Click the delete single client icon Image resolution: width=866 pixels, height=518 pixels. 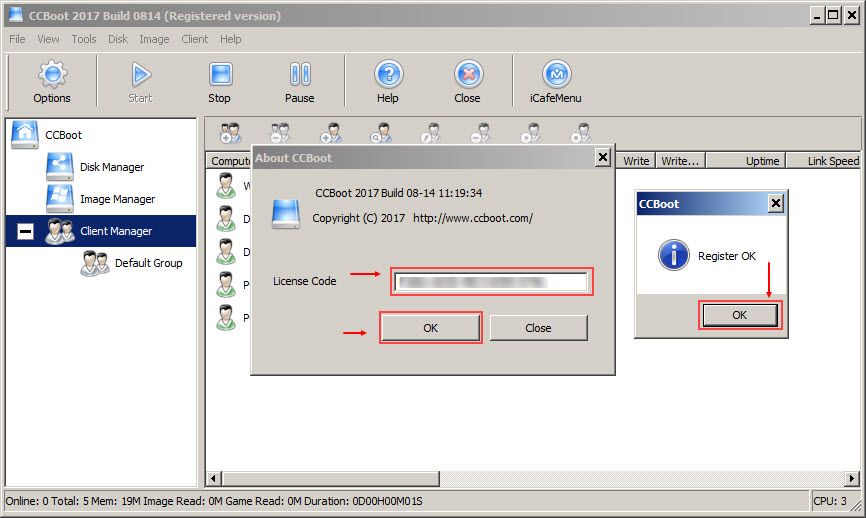480,133
